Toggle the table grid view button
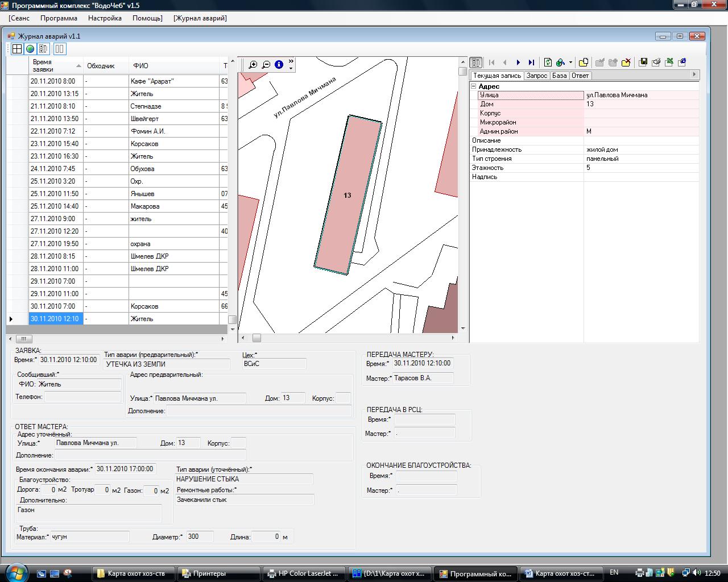The width and height of the screenshot is (728, 582). click(x=17, y=49)
